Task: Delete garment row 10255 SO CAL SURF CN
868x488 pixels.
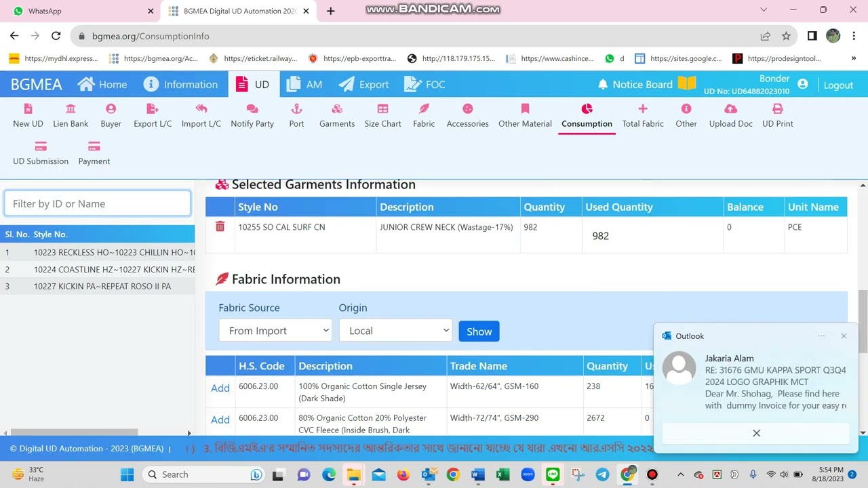Action: click(x=220, y=226)
